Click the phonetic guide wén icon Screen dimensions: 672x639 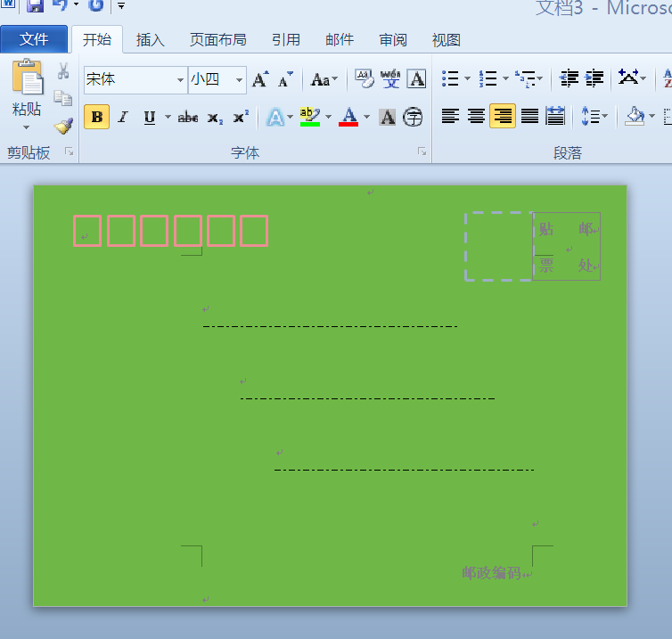[x=390, y=79]
